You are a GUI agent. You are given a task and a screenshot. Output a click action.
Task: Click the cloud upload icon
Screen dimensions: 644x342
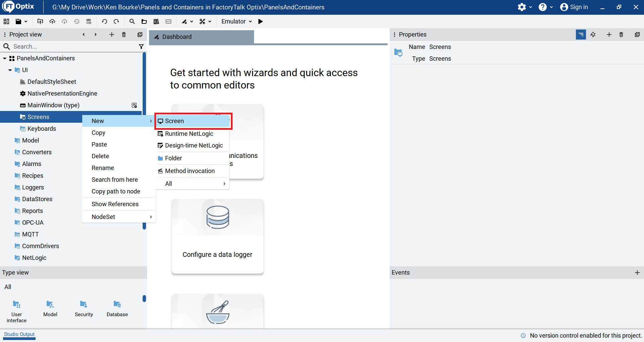pos(52,21)
